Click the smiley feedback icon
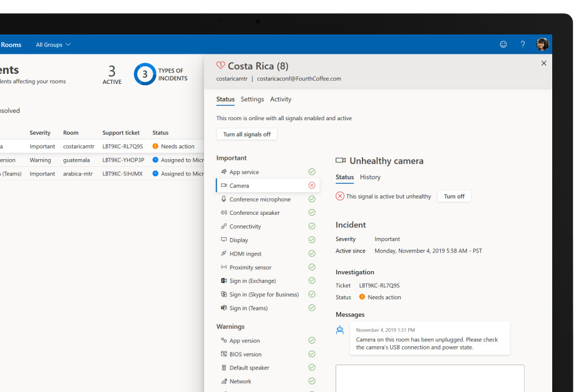The height and width of the screenshot is (392, 576). 503,44
